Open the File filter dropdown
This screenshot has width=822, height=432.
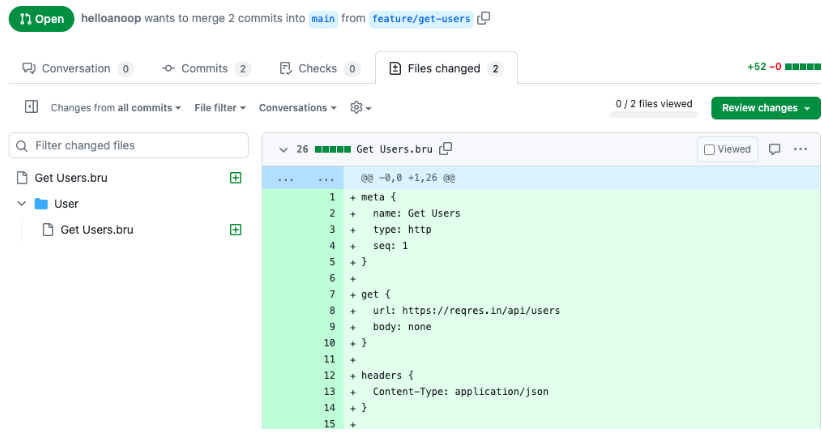pyautogui.click(x=220, y=108)
